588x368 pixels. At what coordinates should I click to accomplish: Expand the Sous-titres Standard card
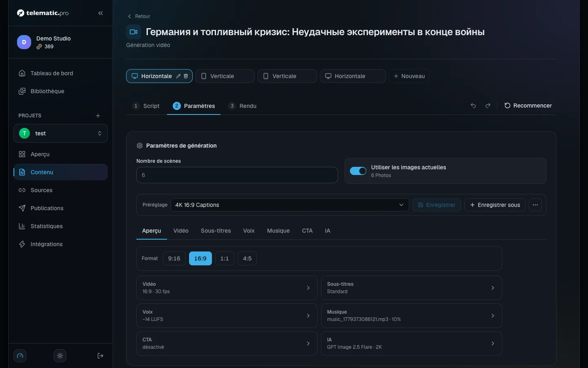(412, 288)
